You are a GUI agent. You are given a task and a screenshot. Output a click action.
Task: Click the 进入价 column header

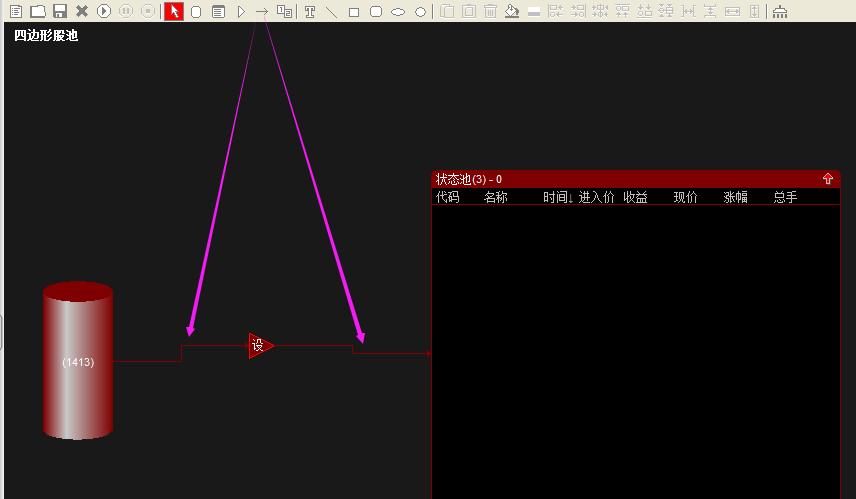pyautogui.click(x=596, y=197)
